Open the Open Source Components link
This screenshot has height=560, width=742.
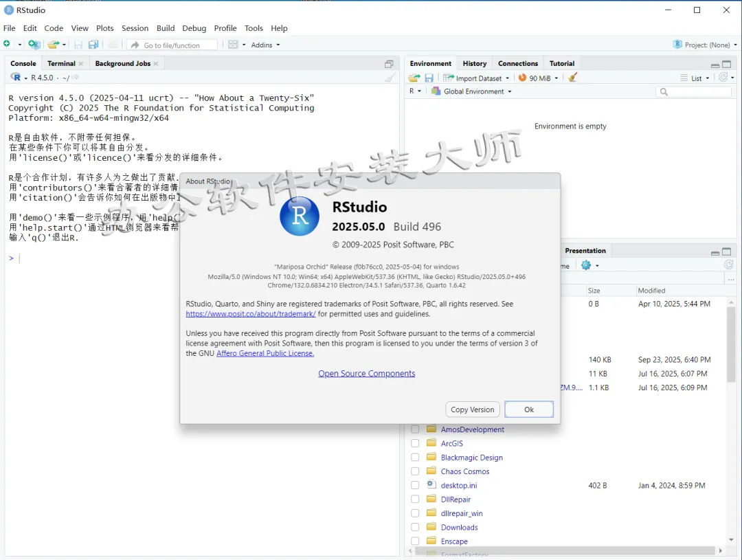tap(366, 374)
